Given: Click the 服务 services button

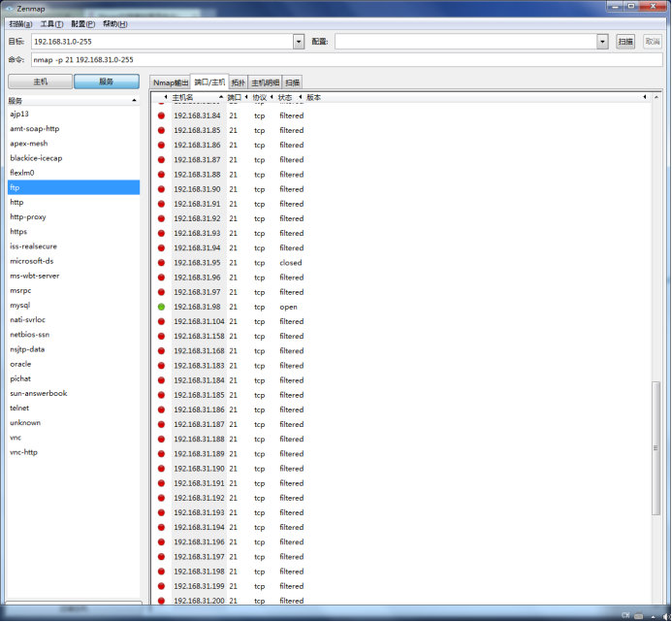Looking at the screenshot, I should point(107,82).
